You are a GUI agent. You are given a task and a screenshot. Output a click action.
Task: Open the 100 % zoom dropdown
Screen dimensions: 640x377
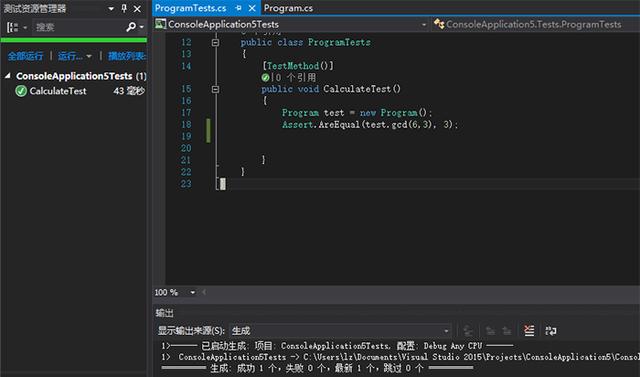193,293
